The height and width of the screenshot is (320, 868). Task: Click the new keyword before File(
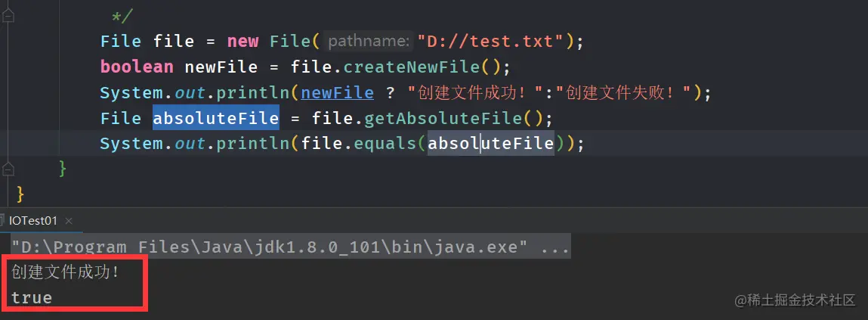[242, 41]
